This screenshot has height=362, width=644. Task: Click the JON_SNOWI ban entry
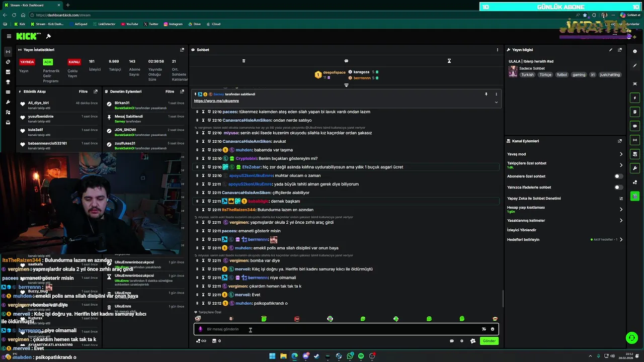(146, 132)
